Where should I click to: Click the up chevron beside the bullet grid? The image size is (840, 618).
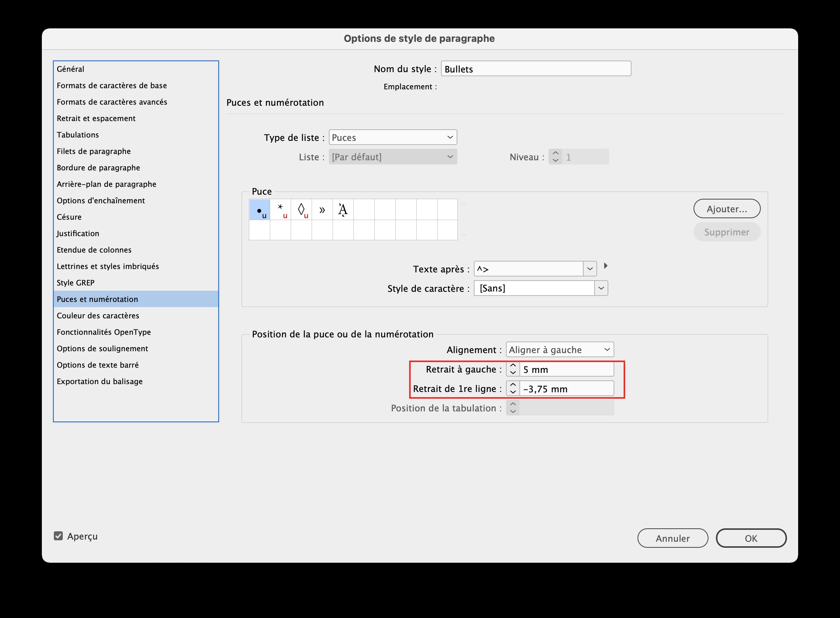click(x=464, y=204)
